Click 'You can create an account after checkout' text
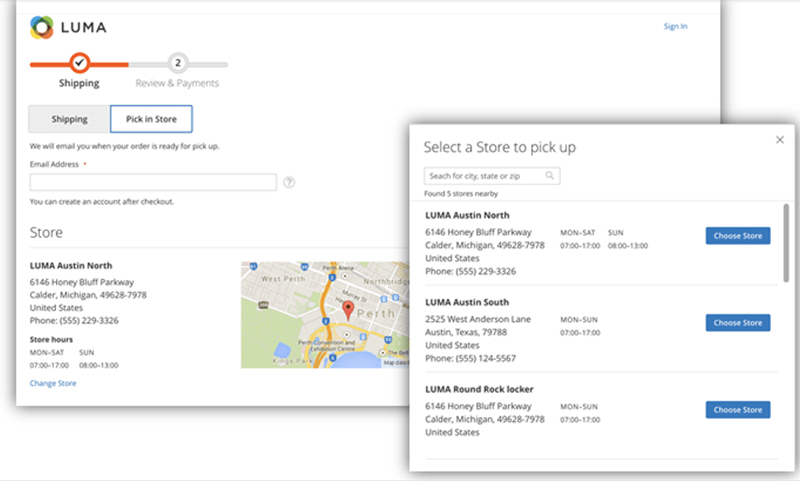The image size is (800, 481). [x=102, y=201]
